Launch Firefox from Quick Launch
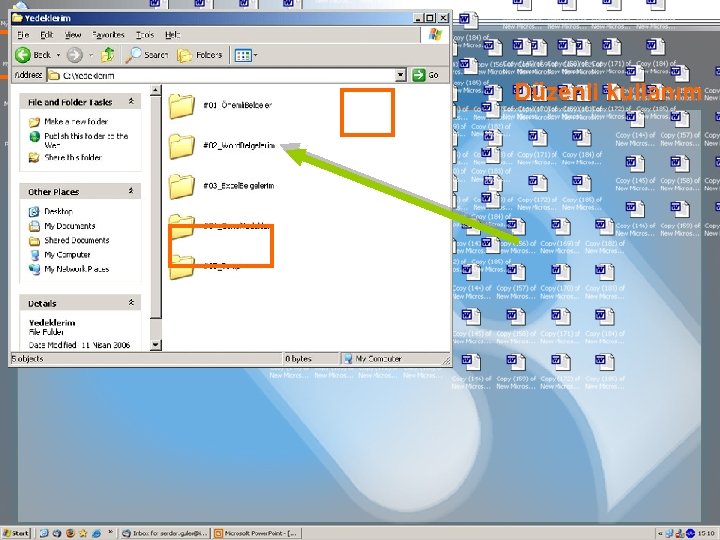Screen dimensions: 720x540 pyautogui.click(x=70, y=533)
